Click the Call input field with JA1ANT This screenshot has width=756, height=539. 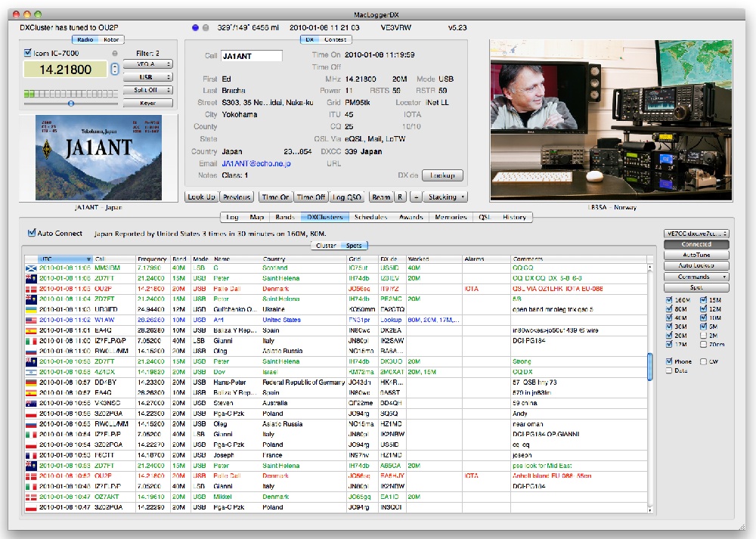coord(251,56)
